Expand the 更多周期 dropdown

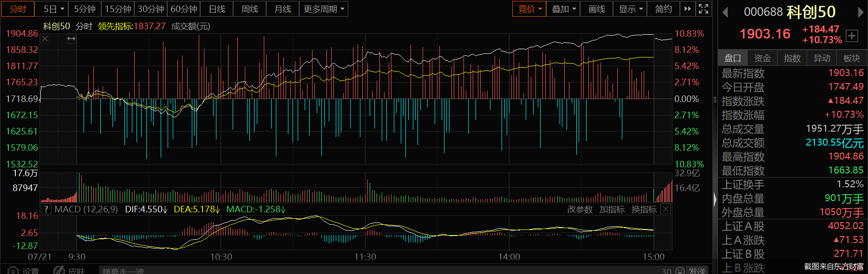tap(324, 9)
